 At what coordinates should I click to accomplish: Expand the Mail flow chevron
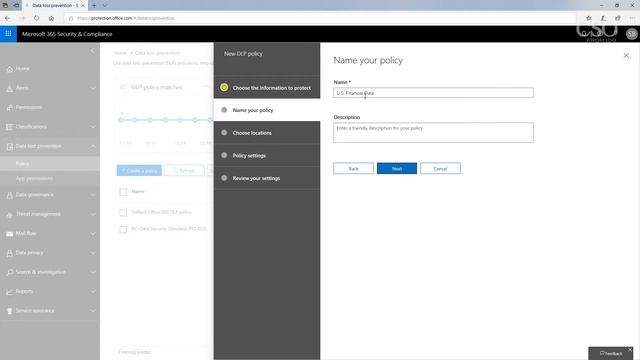click(93, 233)
